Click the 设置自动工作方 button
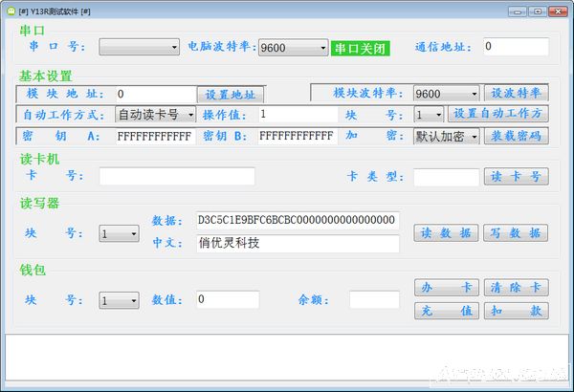 tap(498, 114)
